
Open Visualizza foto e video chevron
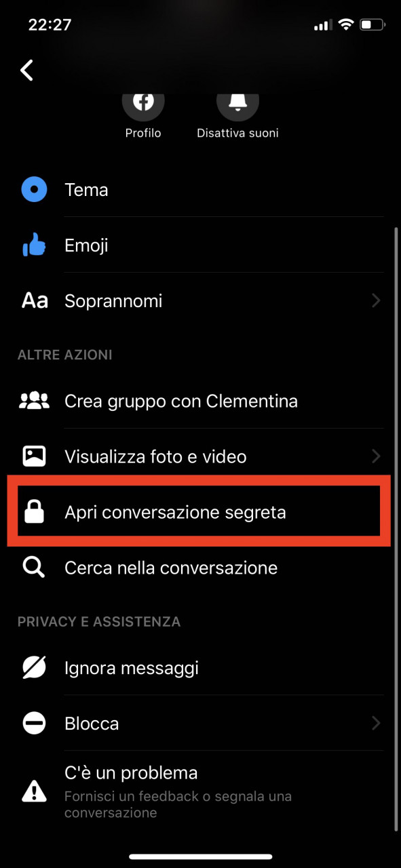pos(377,457)
